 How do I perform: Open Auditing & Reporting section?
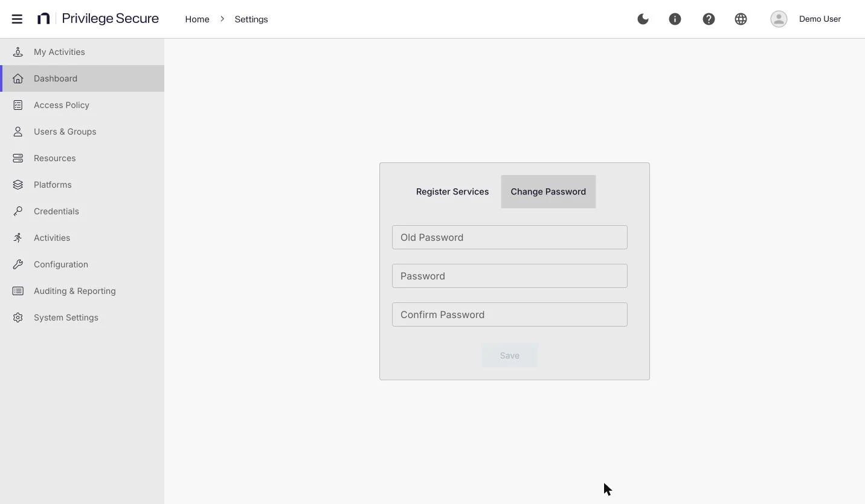pos(82,291)
